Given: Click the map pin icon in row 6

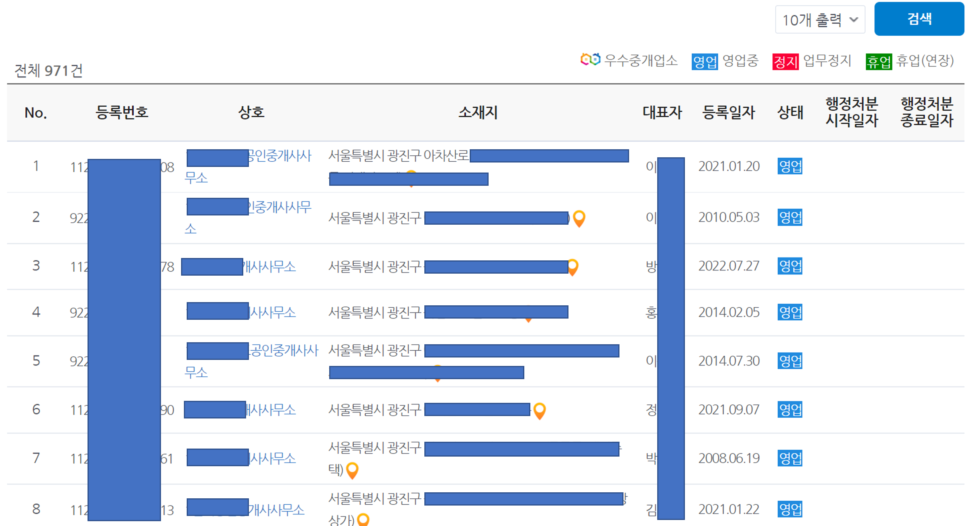Looking at the screenshot, I should click(540, 411).
